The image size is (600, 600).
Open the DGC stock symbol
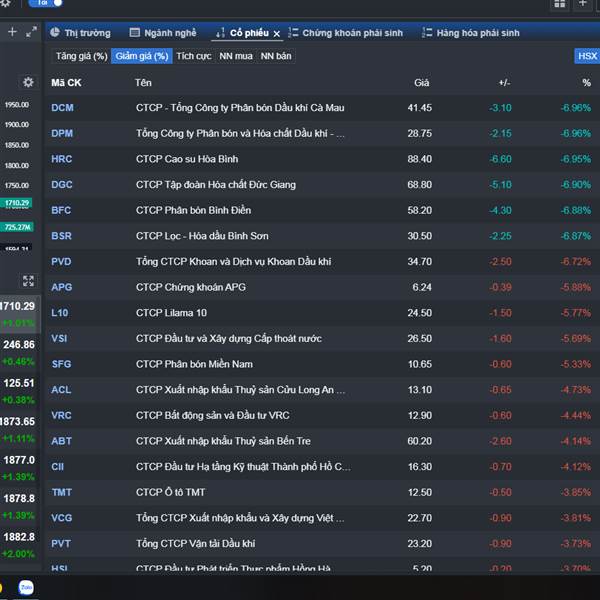tap(62, 185)
